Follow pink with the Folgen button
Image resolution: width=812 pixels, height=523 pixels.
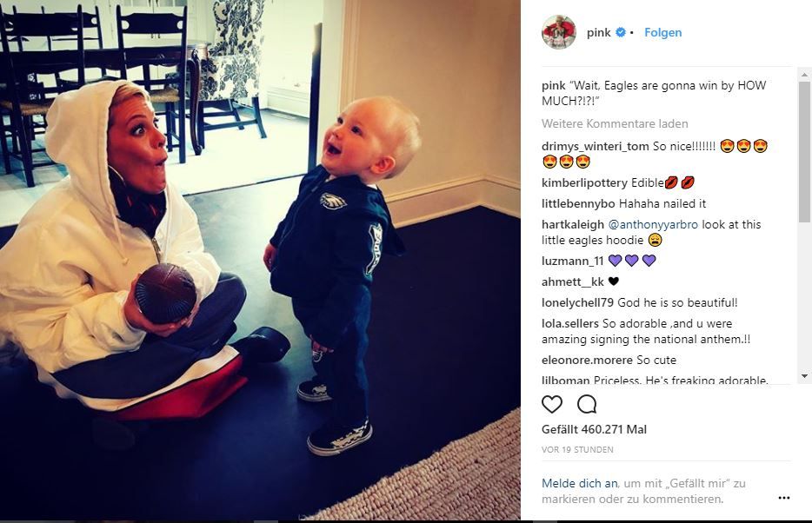pos(662,33)
